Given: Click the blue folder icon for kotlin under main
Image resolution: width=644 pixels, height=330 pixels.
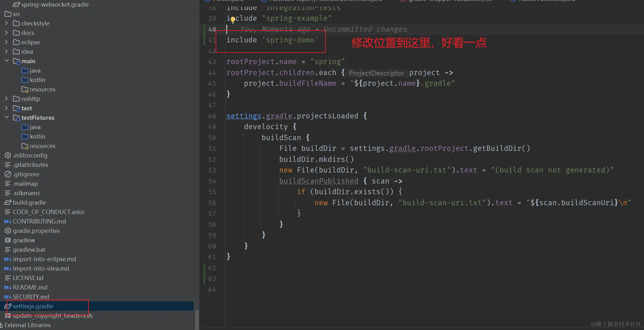Looking at the screenshot, I should [25, 80].
